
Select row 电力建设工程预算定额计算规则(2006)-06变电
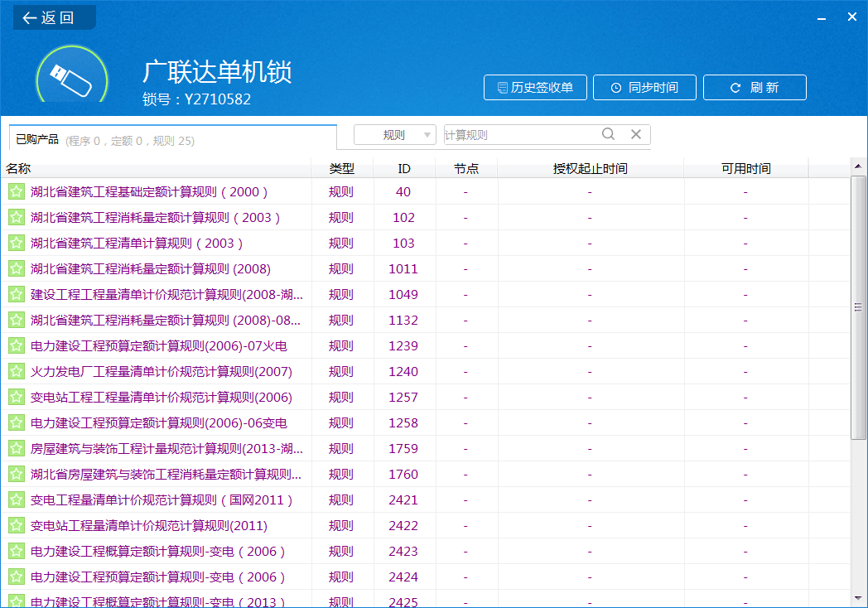tap(425, 422)
